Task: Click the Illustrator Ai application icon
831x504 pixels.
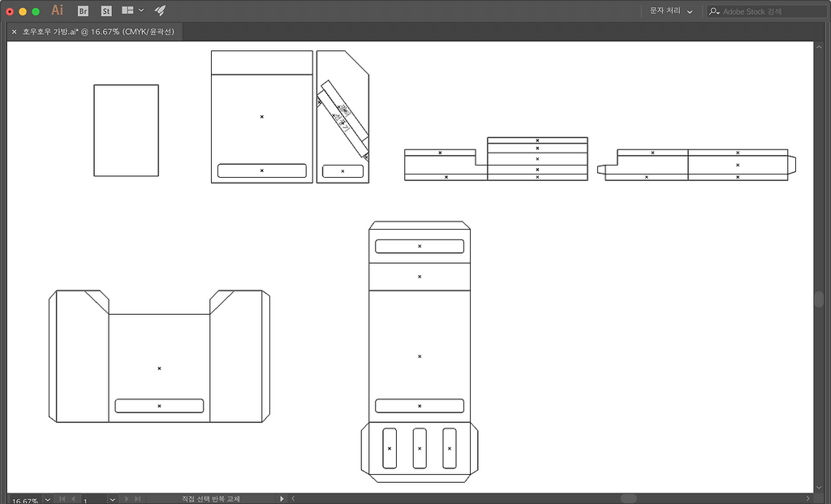Action: [x=58, y=10]
